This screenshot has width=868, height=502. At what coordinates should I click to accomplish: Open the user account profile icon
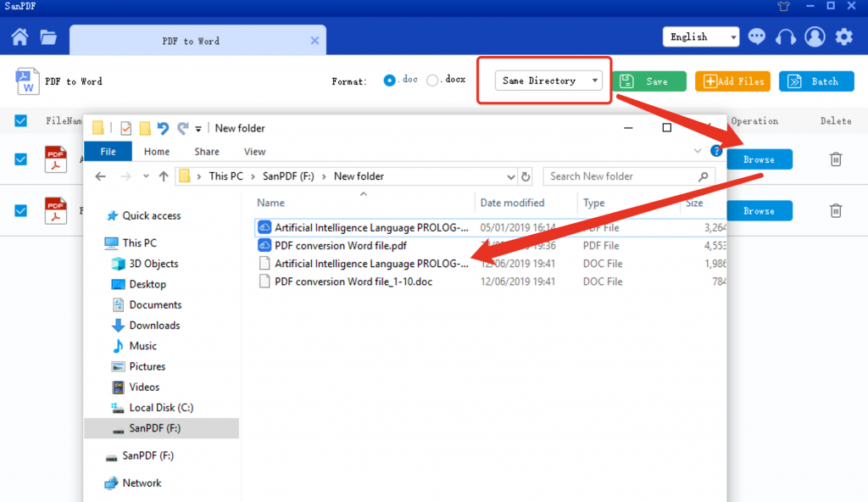coord(815,36)
